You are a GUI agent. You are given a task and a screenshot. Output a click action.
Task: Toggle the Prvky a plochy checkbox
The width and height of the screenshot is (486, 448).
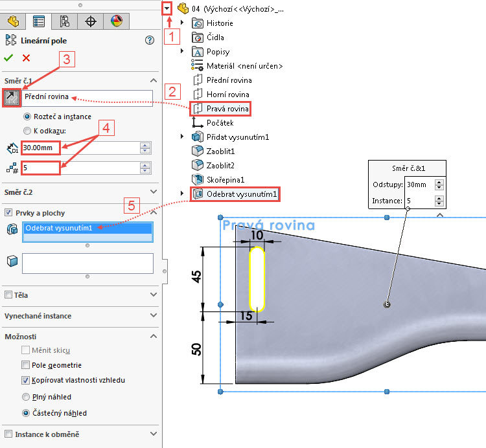8,213
